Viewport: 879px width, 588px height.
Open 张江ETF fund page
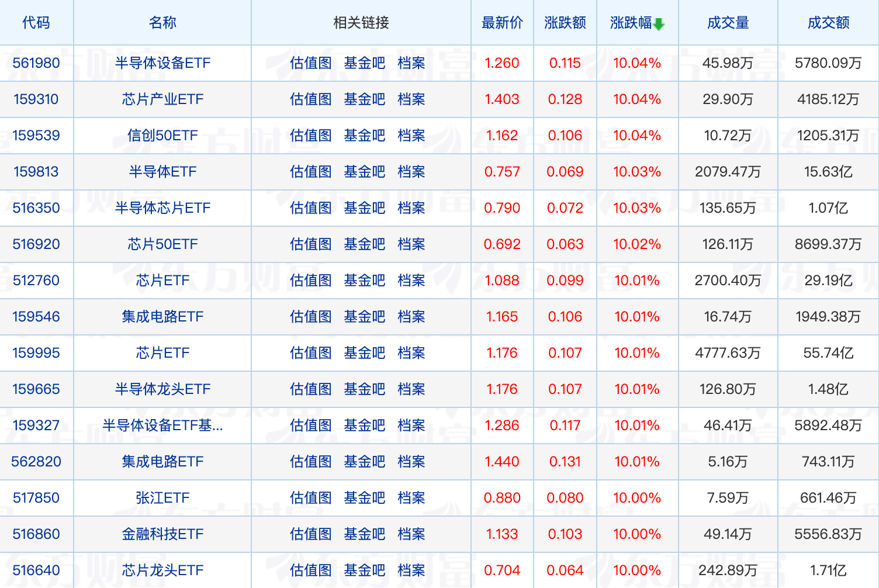162,498
